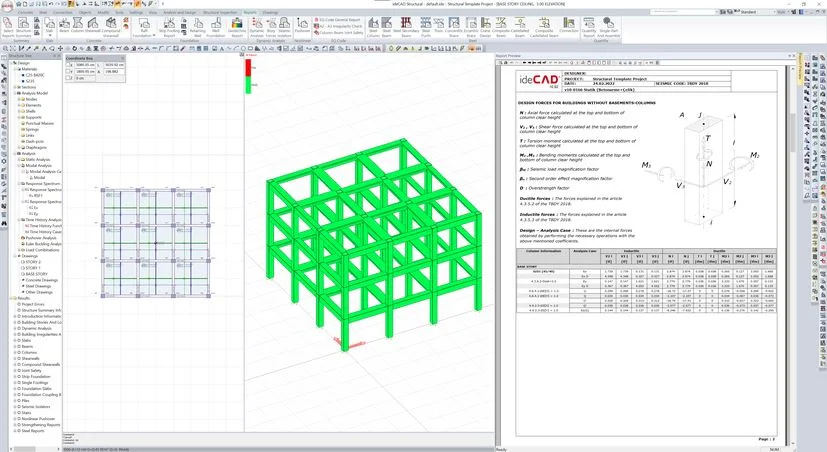Select Pushover Analysis in Structure Tree
The image size is (827, 452).
[41, 237]
